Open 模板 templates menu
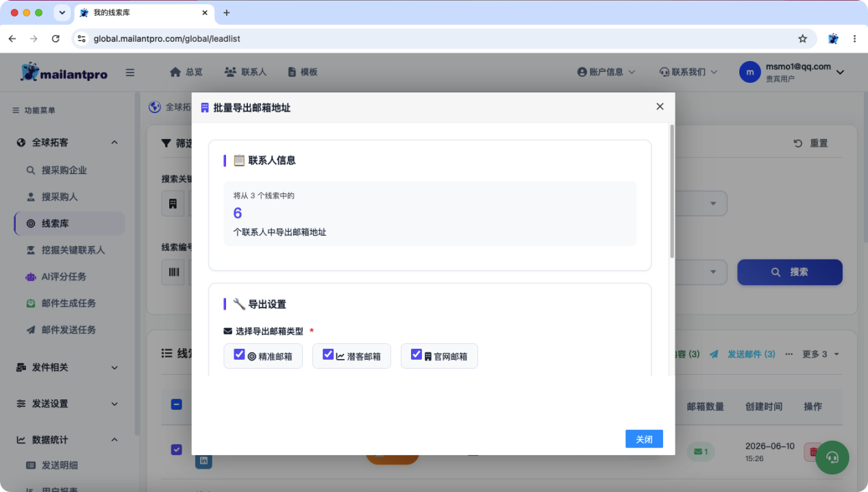Viewport: 868px width, 492px height. pos(302,72)
